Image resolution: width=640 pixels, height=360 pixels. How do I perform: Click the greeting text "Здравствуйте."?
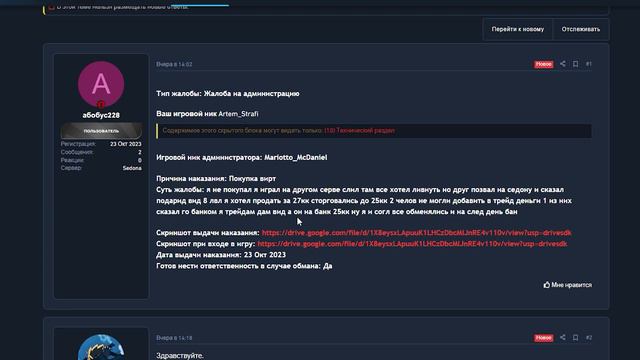pos(180,356)
